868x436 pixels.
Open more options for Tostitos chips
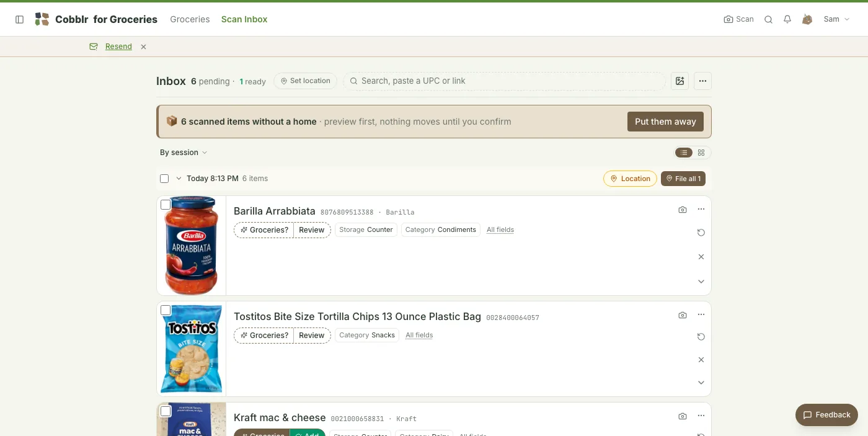701,315
